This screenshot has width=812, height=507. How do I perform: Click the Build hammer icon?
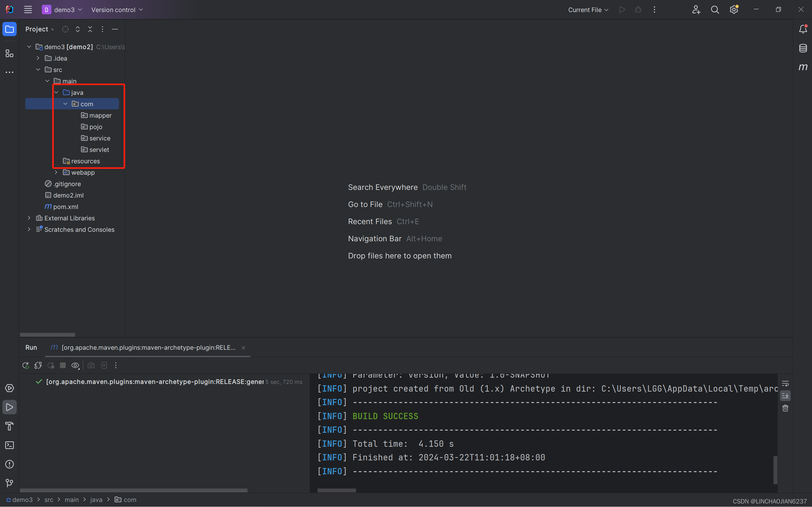pos(10,426)
